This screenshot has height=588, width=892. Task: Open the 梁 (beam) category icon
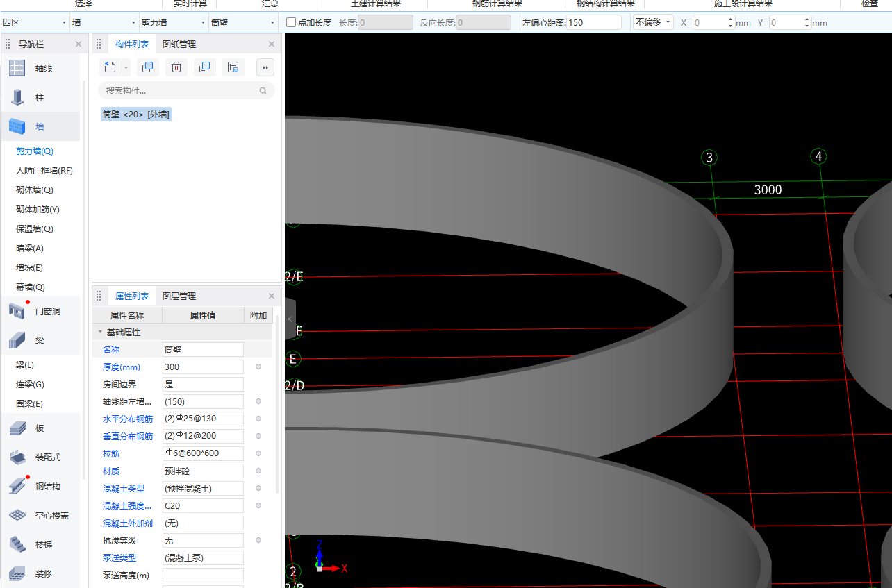[17, 340]
